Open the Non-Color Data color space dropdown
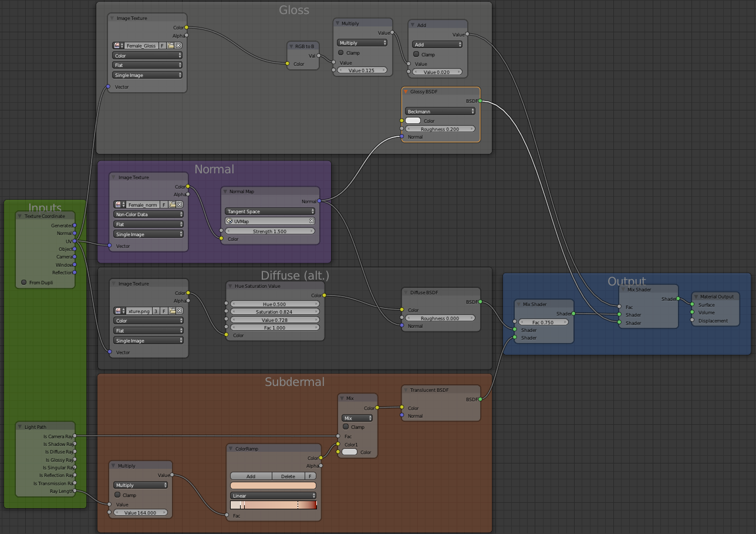 [148, 214]
